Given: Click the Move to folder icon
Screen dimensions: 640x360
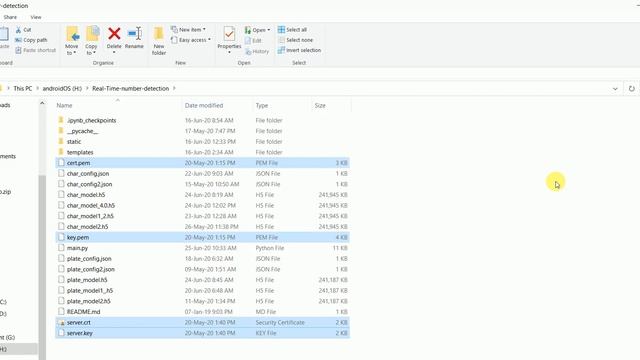Looking at the screenshot, I should coord(72,34).
